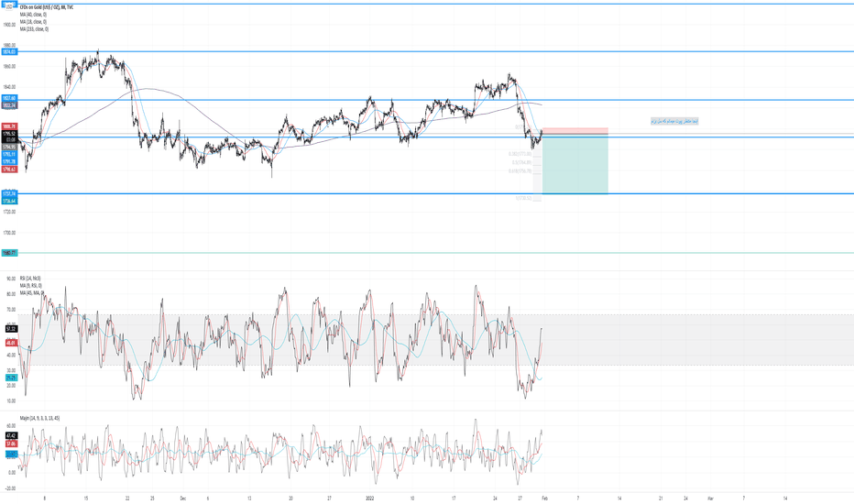Image resolution: width=854 pixels, height=504 pixels.
Task: Click the cyan RSI MA value label 25.25
Action: point(11,378)
